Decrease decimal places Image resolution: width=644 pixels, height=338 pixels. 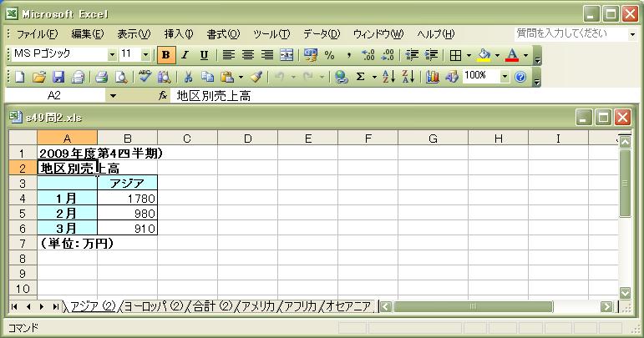pos(388,55)
